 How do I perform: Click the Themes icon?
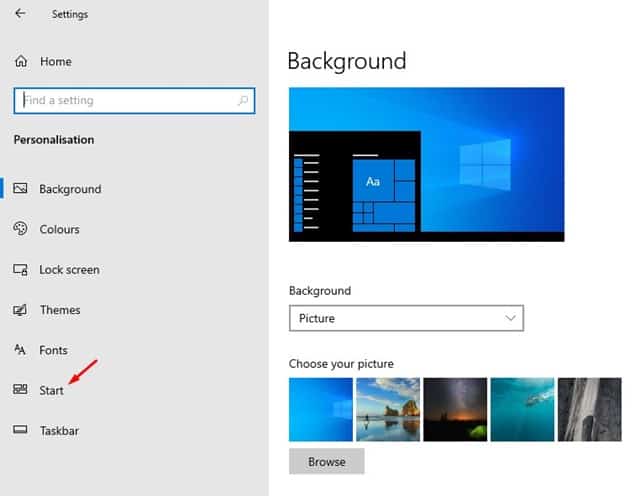[20, 310]
